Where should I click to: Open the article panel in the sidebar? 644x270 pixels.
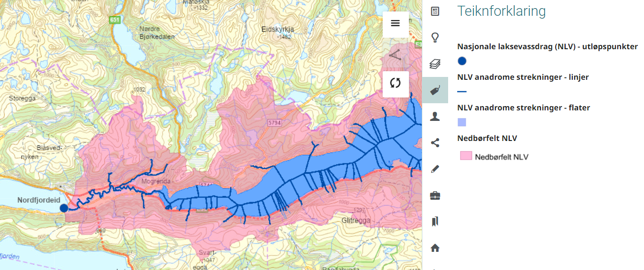click(x=435, y=11)
